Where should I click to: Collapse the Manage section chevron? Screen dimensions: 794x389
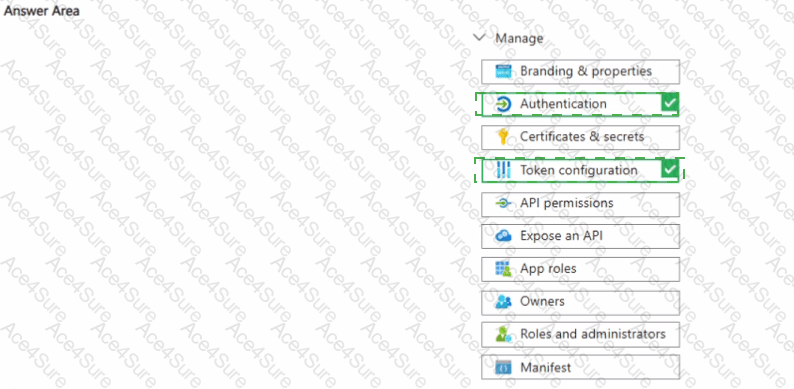[x=478, y=38]
